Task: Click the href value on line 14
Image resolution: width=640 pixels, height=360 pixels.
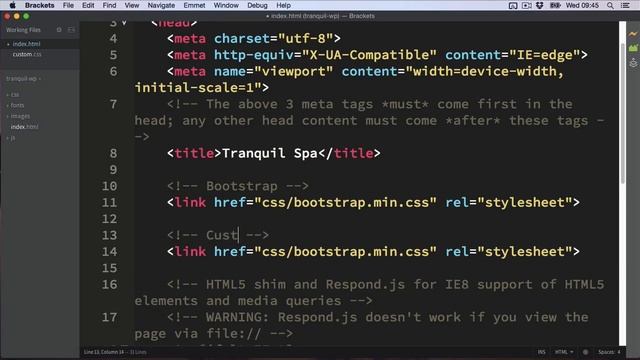Action: (345, 251)
